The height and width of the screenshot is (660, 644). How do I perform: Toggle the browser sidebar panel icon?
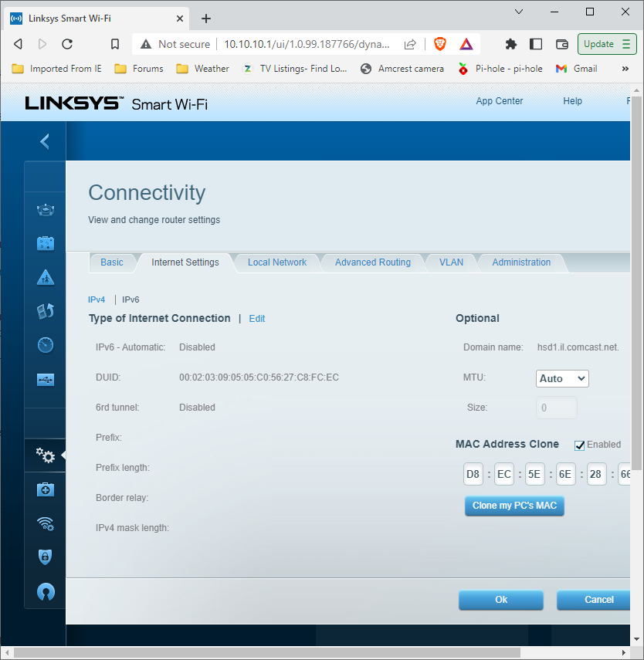(536, 44)
